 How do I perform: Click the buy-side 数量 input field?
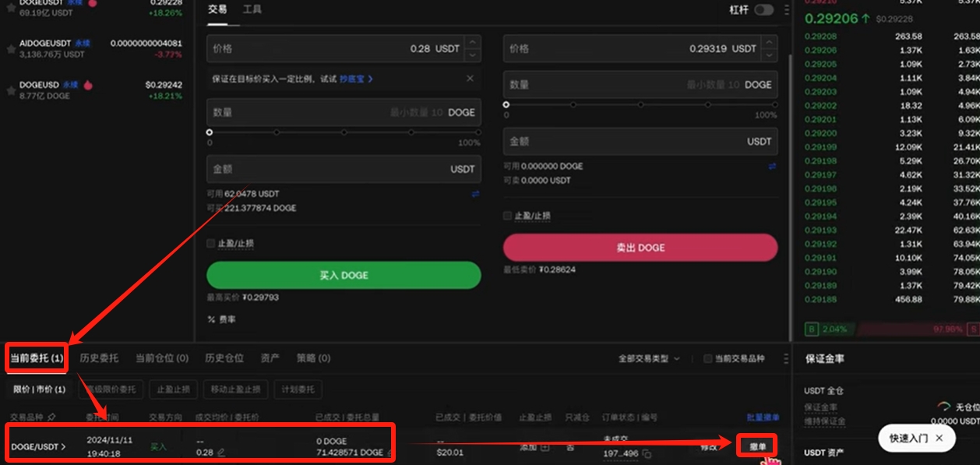click(x=344, y=112)
